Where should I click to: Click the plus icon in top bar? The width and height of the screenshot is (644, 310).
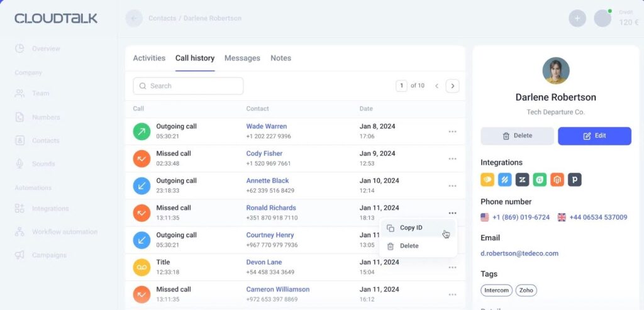click(577, 18)
